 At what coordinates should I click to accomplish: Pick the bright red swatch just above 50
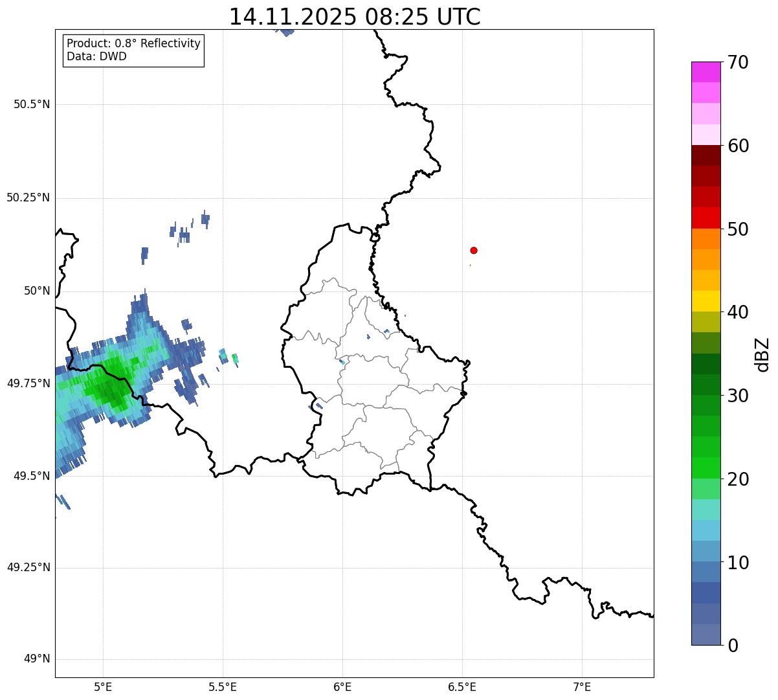706,218
